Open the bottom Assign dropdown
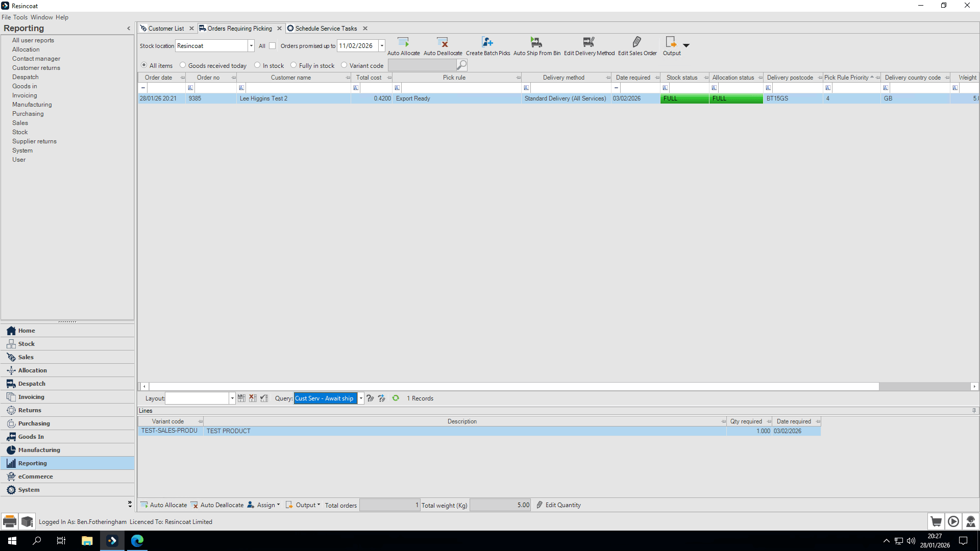The height and width of the screenshot is (551, 980). pos(264,505)
